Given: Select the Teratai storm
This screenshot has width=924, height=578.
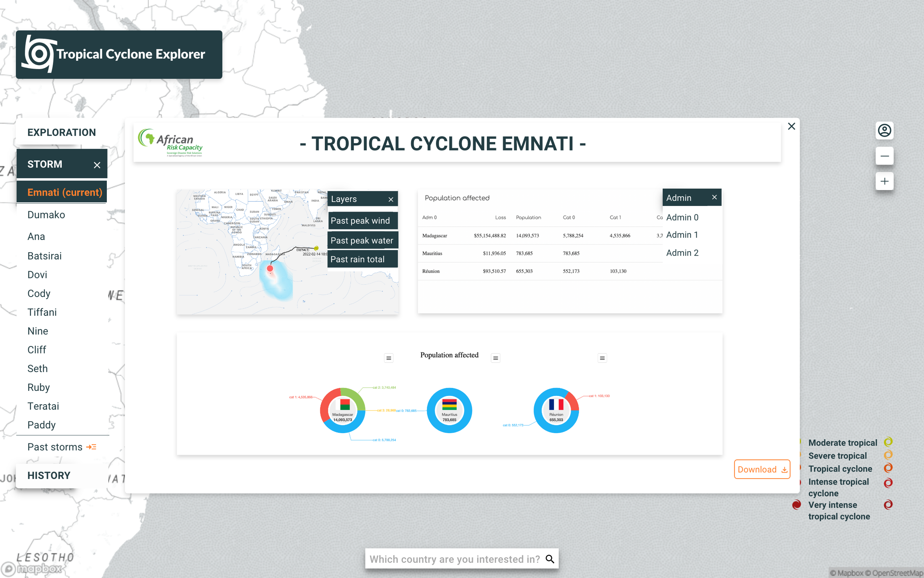Looking at the screenshot, I should 43,406.
